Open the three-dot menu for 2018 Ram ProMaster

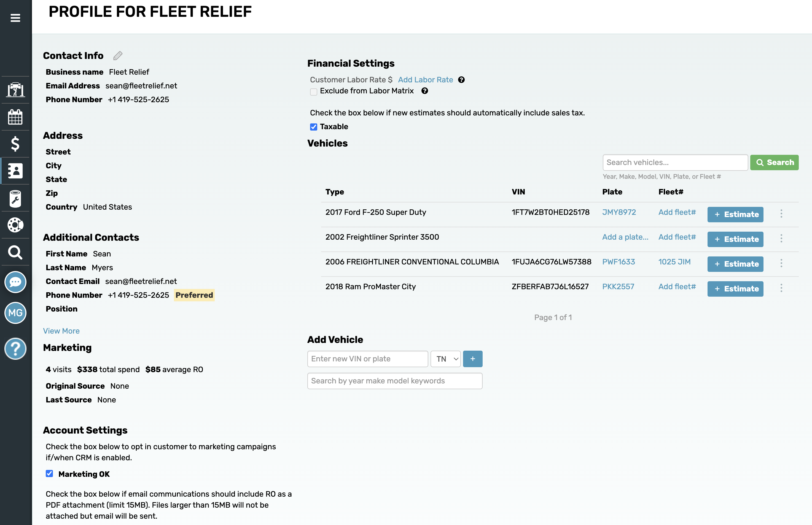tap(782, 288)
